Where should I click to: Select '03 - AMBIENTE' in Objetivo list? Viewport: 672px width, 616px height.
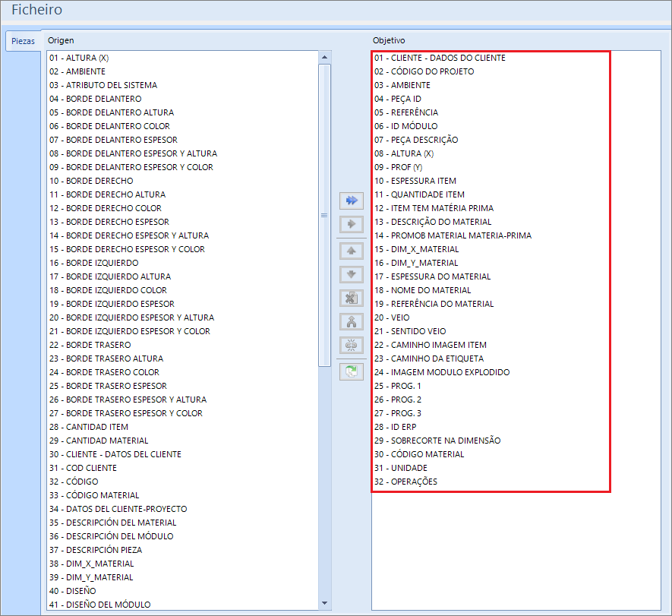click(x=402, y=85)
